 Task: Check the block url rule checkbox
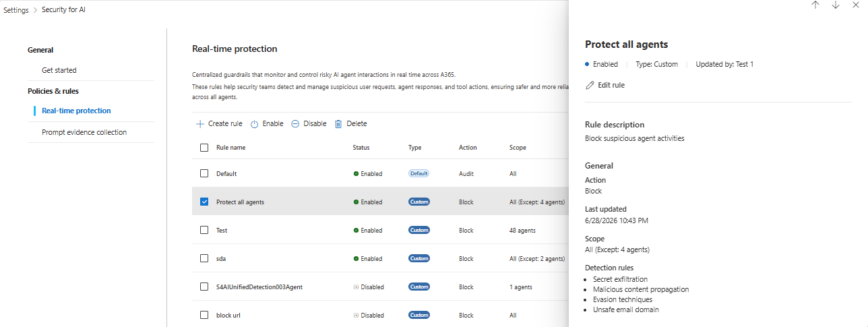coord(204,315)
